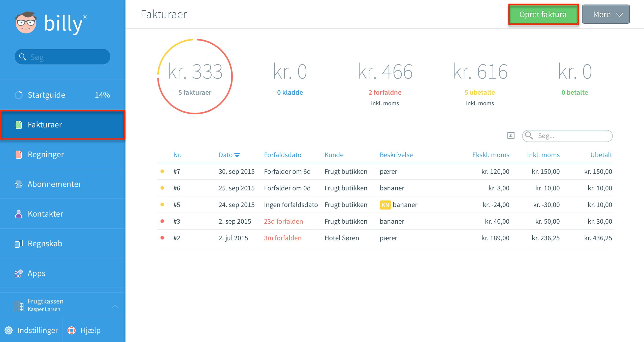Open Abonnementer section
Viewport: 644px width, 342px height.
pyautogui.click(x=63, y=184)
